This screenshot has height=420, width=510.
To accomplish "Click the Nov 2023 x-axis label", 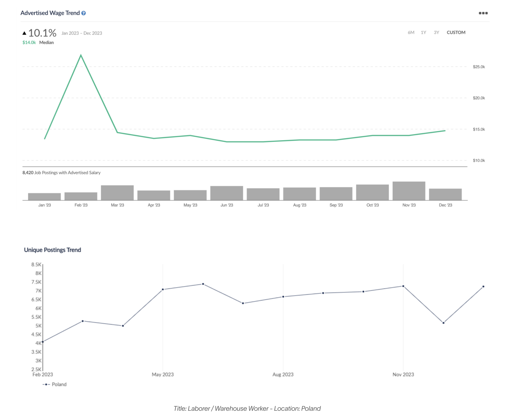I will click(x=403, y=374).
